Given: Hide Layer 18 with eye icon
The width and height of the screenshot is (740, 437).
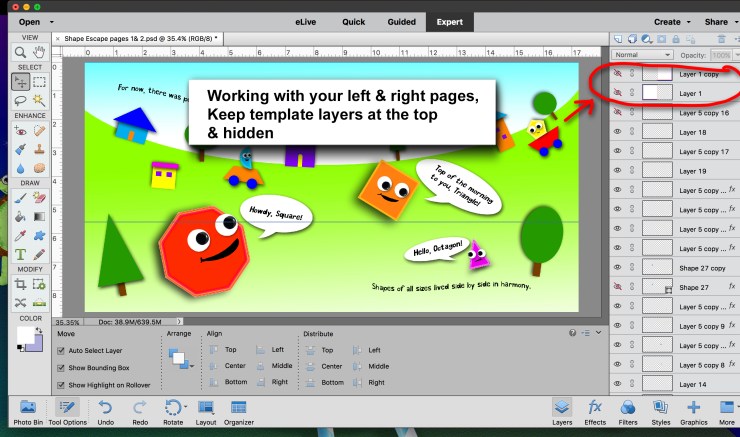Looking at the screenshot, I should pos(617,132).
